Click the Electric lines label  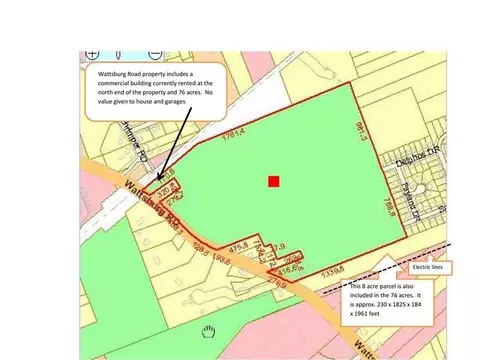pyautogui.click(x=428, y=267)
